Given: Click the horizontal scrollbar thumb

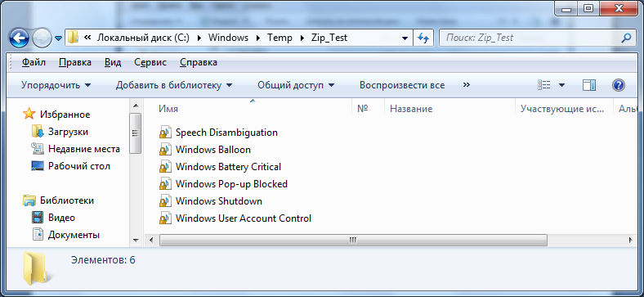Looking at the screenshot, I should pos(353,240).
